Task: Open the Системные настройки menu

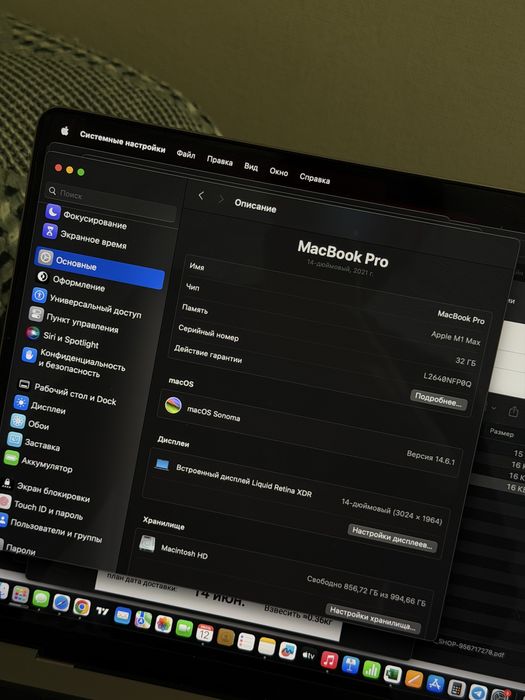Action: point(122,142)
